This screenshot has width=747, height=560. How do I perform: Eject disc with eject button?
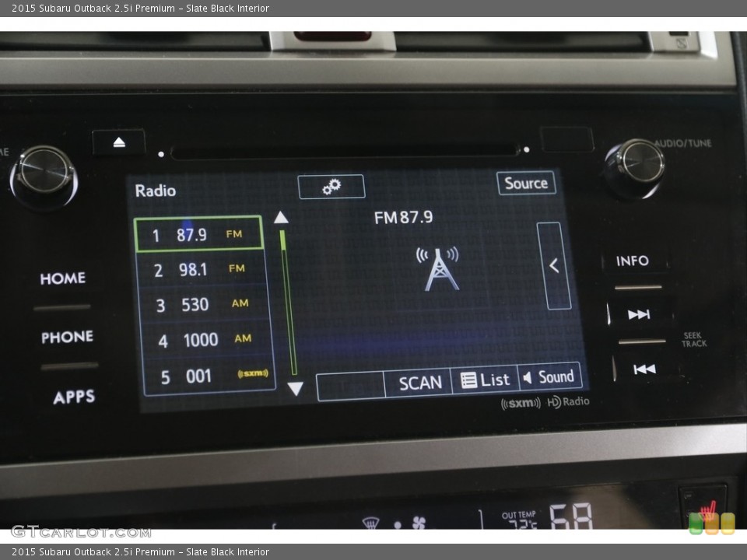pyautogui.click(x=119, y=142)
